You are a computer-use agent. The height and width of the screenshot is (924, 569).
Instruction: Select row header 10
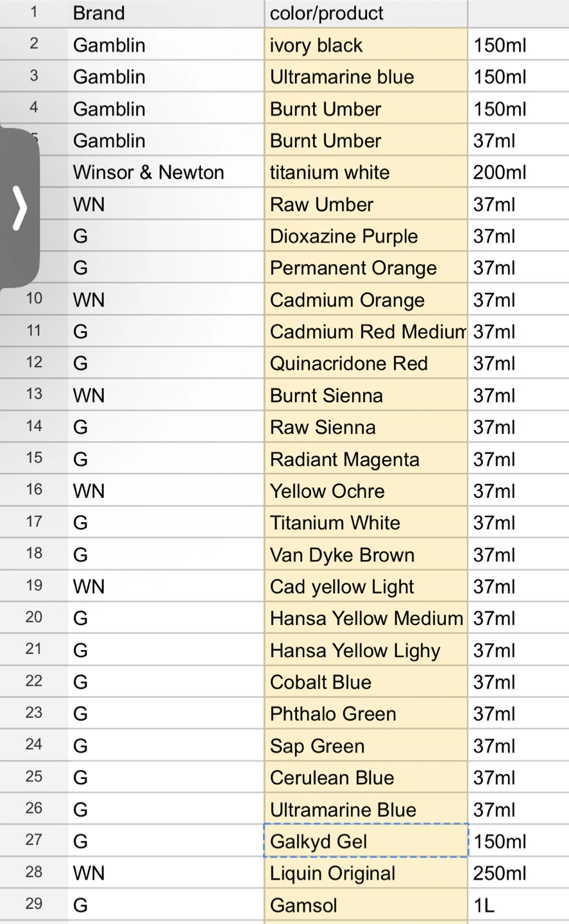[34, 299]
